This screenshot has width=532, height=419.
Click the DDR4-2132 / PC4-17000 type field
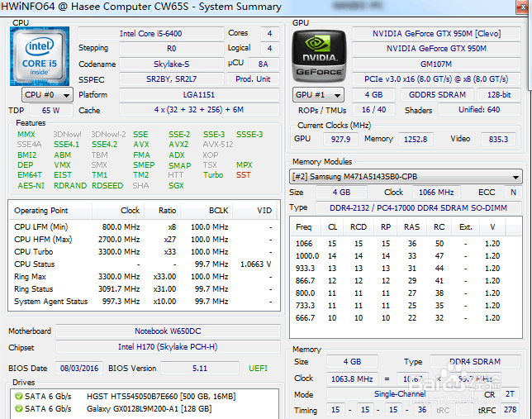[x=418, y=207]
